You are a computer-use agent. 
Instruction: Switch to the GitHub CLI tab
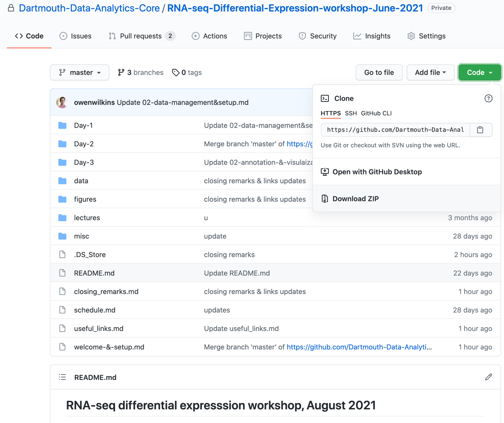coord(376,113)
